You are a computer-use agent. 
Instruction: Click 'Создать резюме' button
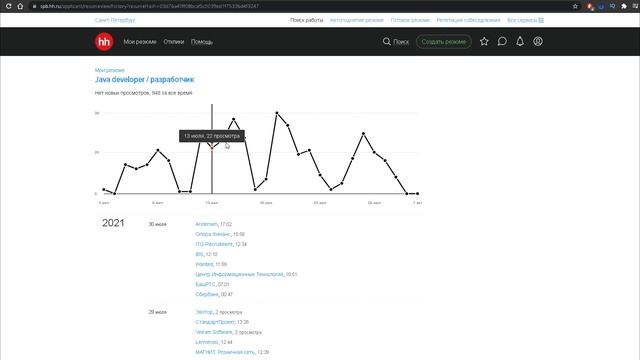(444, 42)
